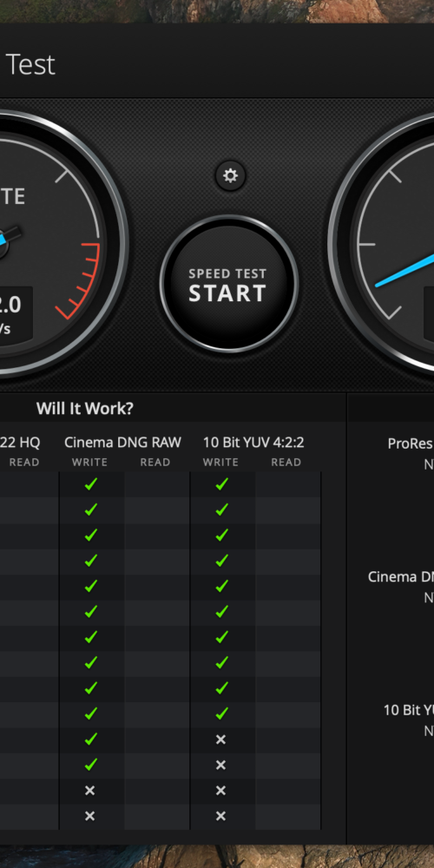This screenshot has height=868, width=434.
Task: Click READ label under 10 Bit YUV 4:2:2
Action: [x=286, y=463]
